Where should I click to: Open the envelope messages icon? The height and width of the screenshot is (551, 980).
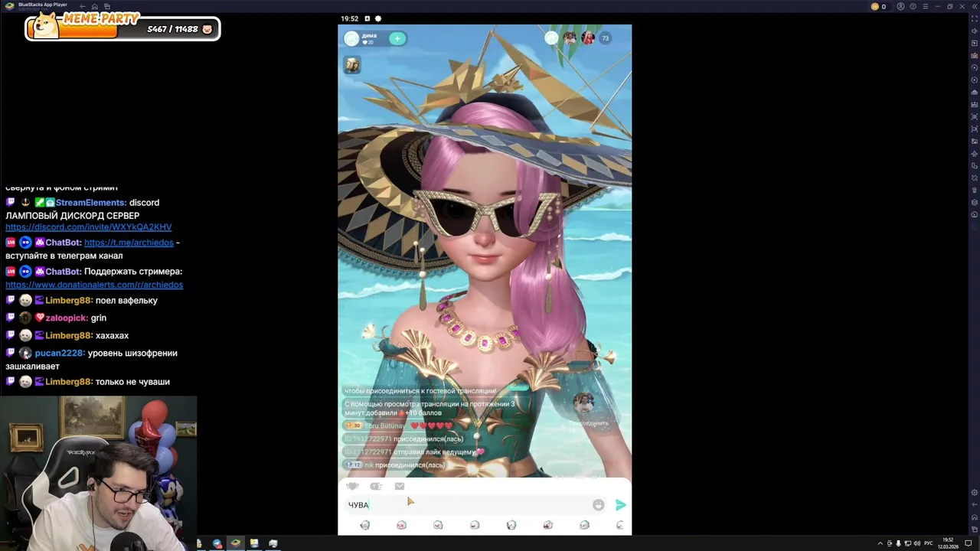[400, 486]
